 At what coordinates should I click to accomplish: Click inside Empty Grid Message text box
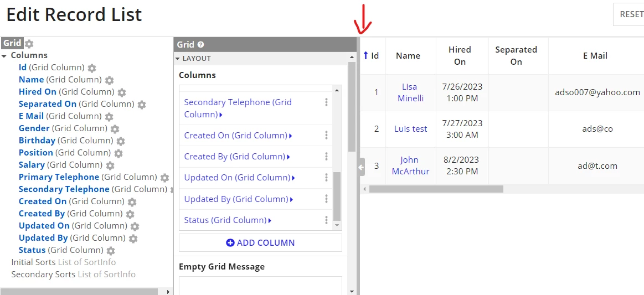[260, 286]
